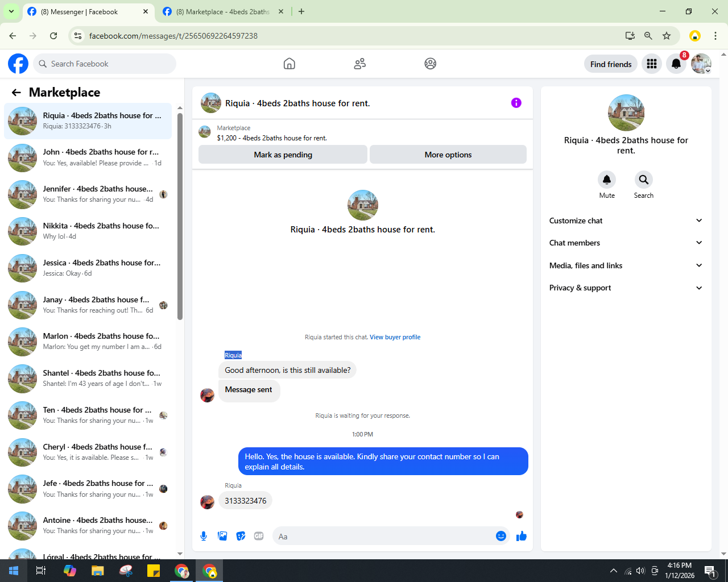This screenshot has width=728, height=582.
Task: Click the conversation list scrollbar
Action: click(180, 216)
